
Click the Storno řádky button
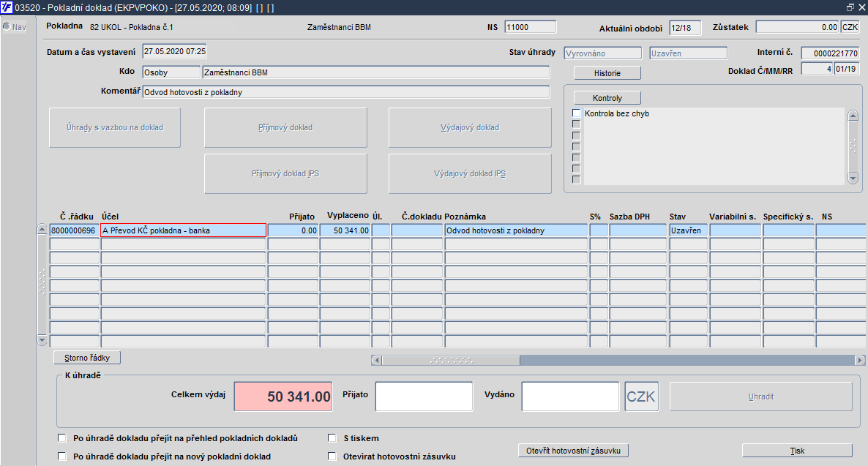coord(87,358)
